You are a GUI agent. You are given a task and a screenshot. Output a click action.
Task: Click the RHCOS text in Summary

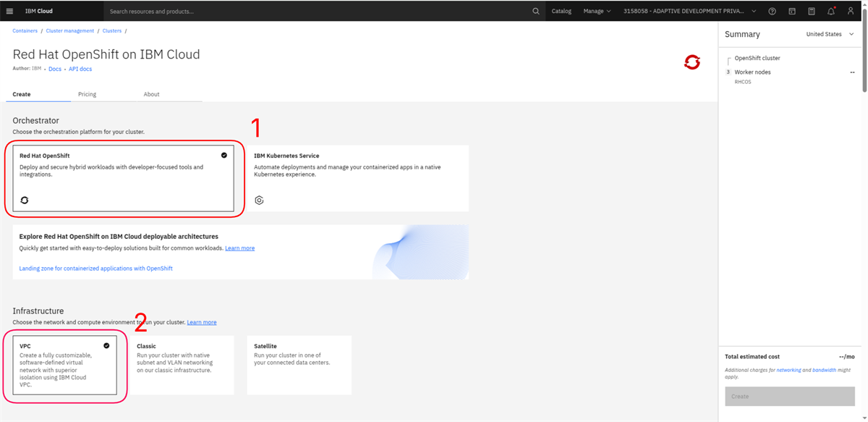click(743, 83)
